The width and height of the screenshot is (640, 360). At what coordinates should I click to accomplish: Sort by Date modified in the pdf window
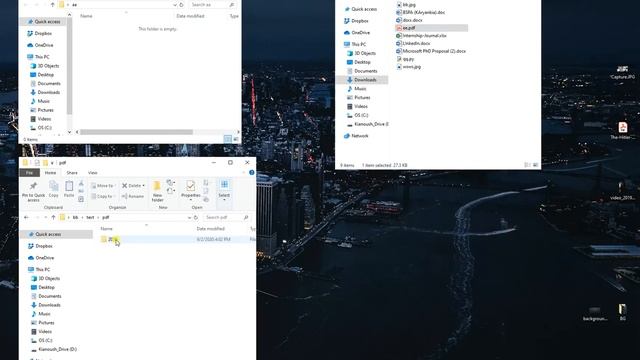(x=211, y=229)
